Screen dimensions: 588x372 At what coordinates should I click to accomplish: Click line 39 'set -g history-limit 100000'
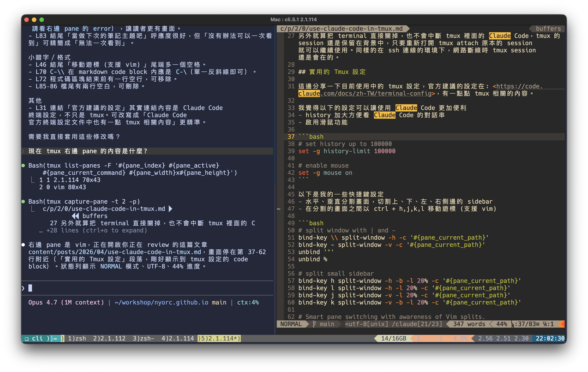point(347,151)
